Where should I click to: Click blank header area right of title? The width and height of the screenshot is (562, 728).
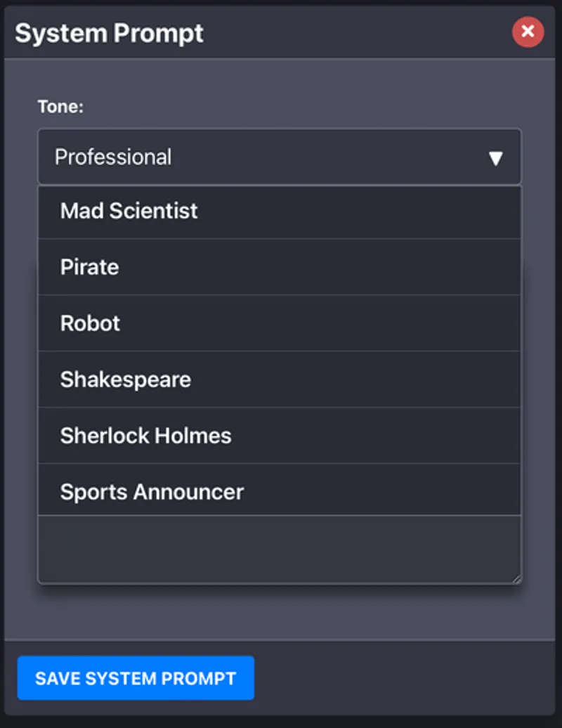pyautogui.click(x=351, y=33)
